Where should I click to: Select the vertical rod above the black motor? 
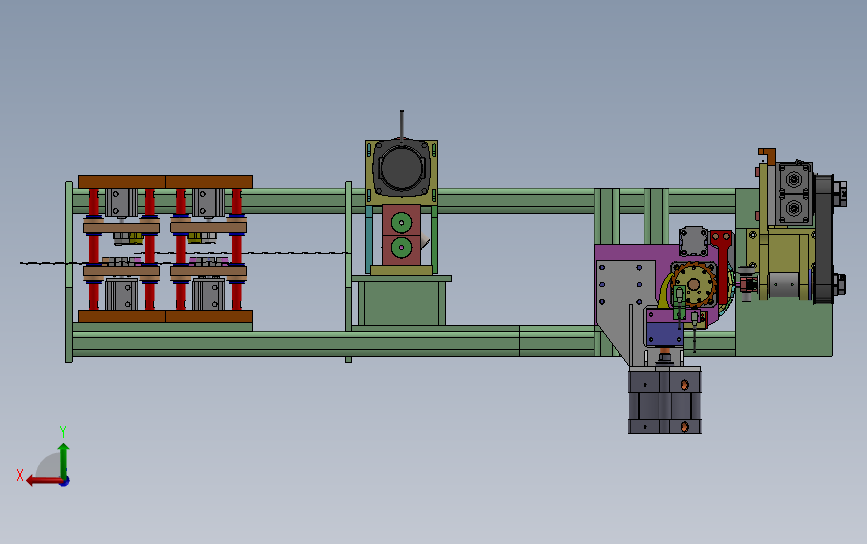401,124
